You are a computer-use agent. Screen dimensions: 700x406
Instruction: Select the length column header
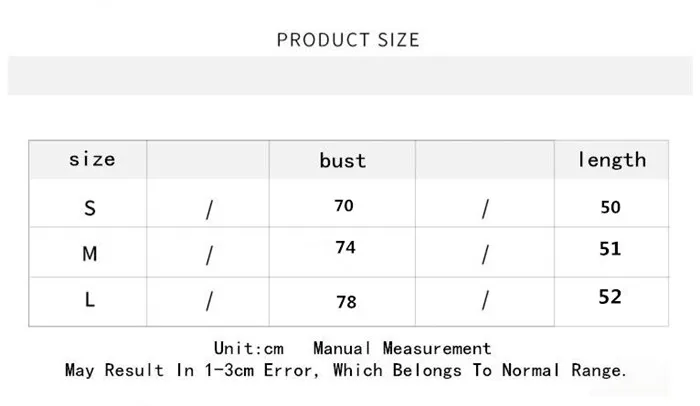coord(612,159)
